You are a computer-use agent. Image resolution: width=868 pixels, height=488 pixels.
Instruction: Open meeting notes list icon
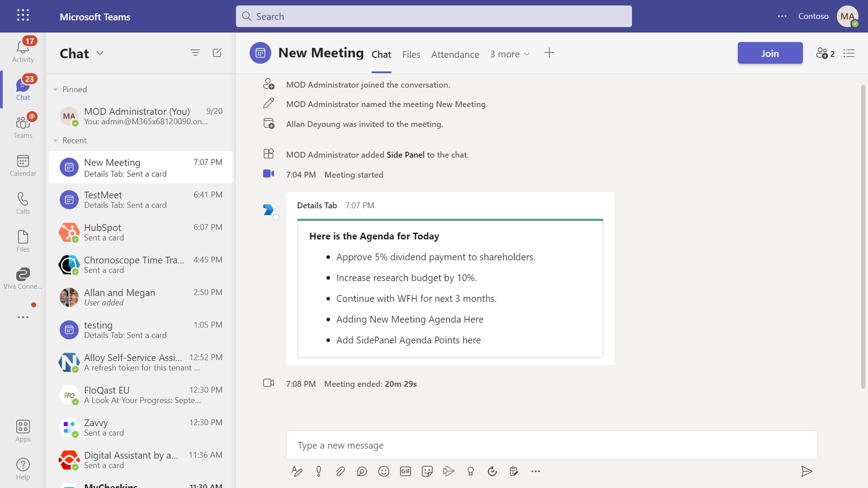pos(849,53)
